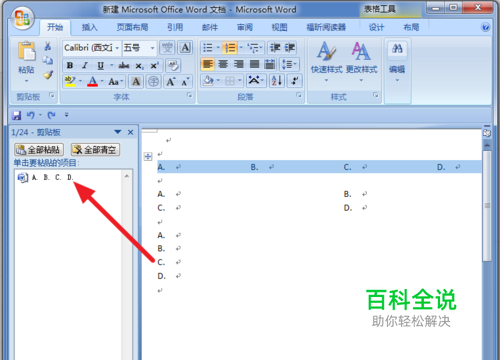
Task: Open the Change Styles menu (更改样式)
Action: 361,62
